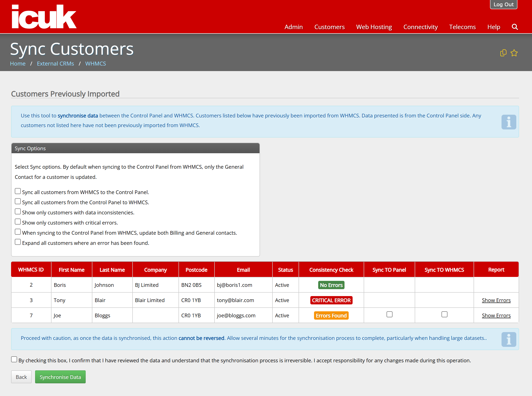Click email tony@blair.com
The width and height of the screenshot is (532, 396).
pos(235,300)
